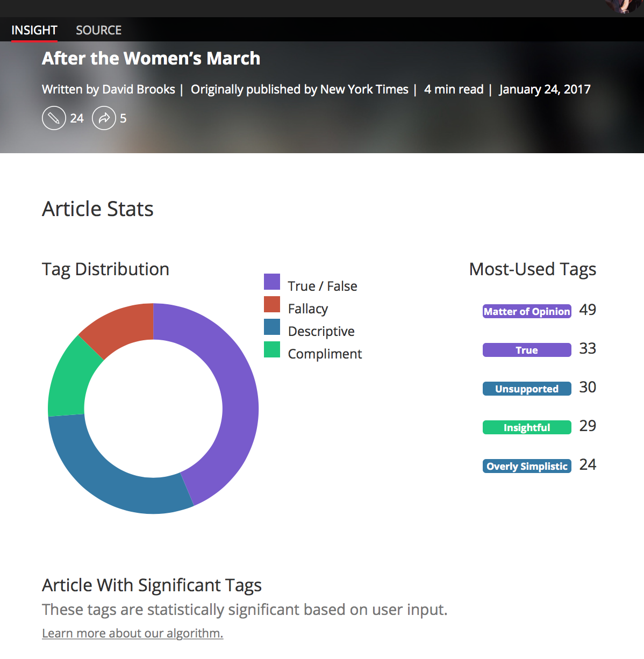Select the Insightful tag badge
Screen dimensions: 644x659
(x=527, y=427)
